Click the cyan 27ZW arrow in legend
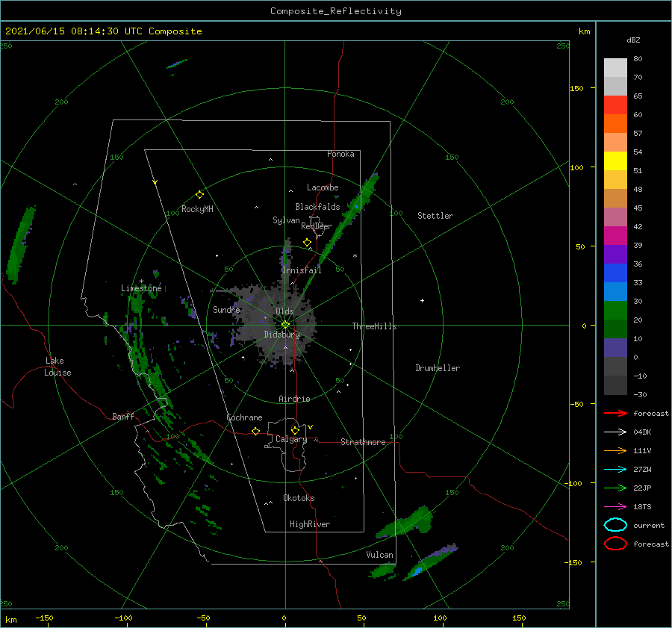This screenshot has height=628, width=672. pyautogui.click(x=615, y=470)
